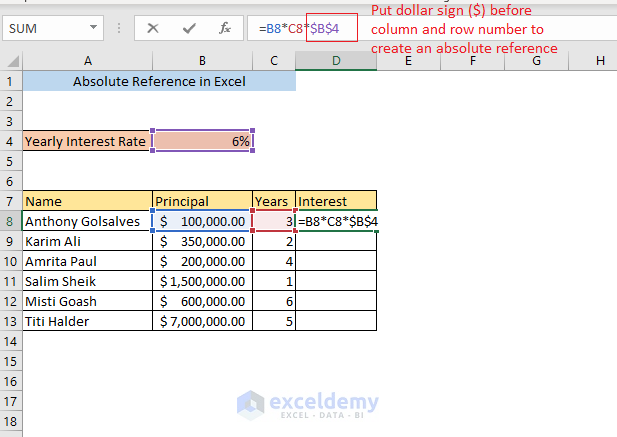The height and width of the screenshot is (437, 617).
Task: Confirm formula with the checkmark Enter icon
Action: click(x=189, y=28)
